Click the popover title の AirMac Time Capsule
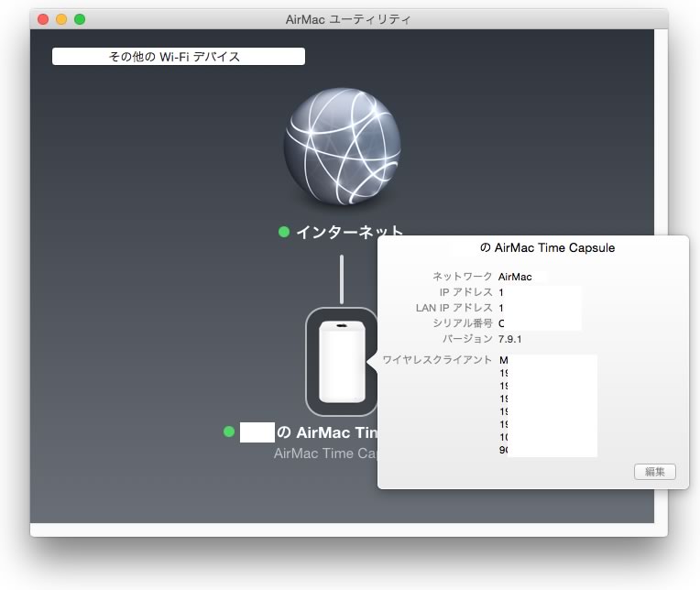This screenshot has height=590, width=700. click(547, 247)
